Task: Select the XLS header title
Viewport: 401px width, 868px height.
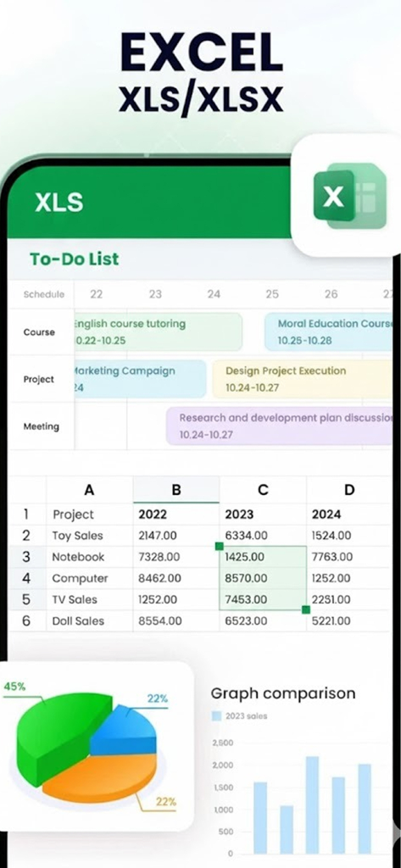Action: [58, 203]
